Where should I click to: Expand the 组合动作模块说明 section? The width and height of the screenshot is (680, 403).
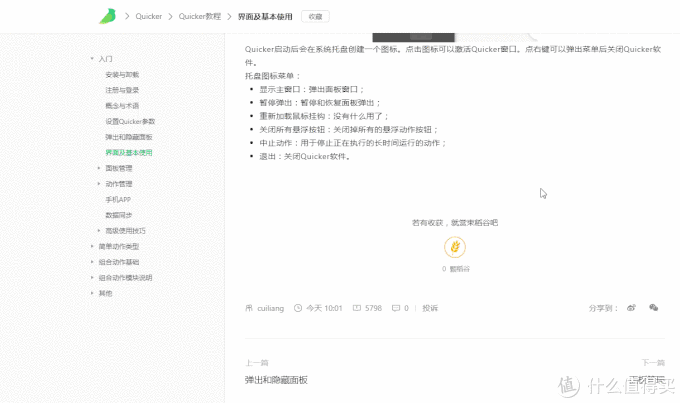tap(92, 277)
